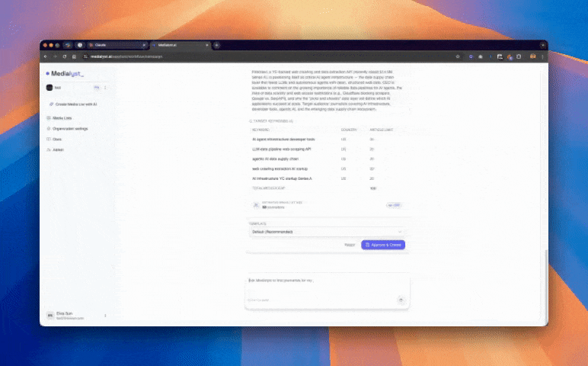Open the Admin sidebar item
The width and height of the screenshot is (588, 366).
click(55, 149)
